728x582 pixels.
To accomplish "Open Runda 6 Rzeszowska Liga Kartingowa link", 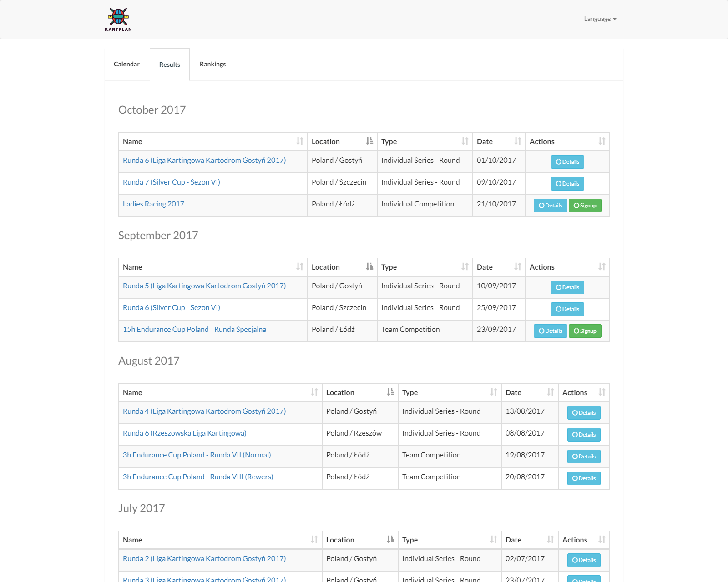I will 184,433.
